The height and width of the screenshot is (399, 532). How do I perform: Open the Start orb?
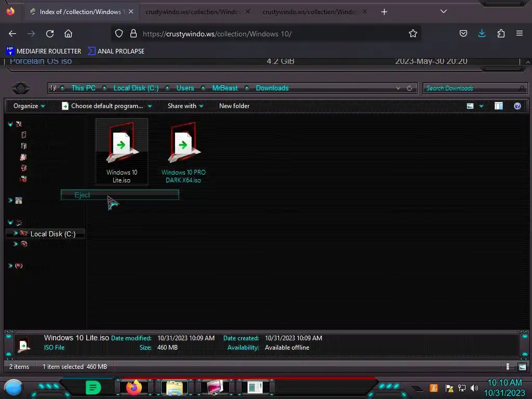click(13, 389)
